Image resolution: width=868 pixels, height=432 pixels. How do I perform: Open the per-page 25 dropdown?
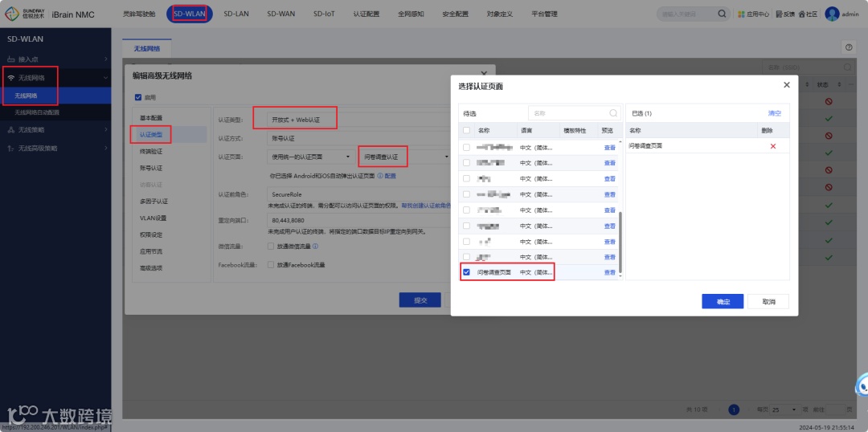pyautogui.click(x=784, y=410)
